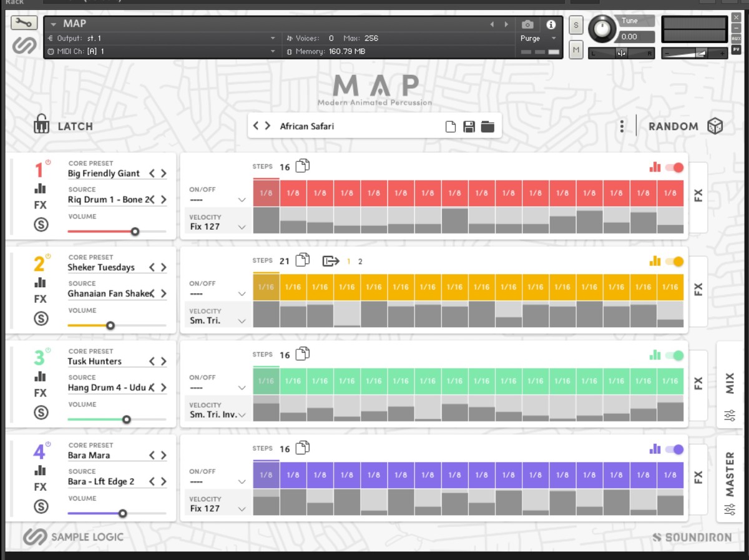
Task: Toggle the track 1 red sequencer switch
Action: tap(674, 167)
